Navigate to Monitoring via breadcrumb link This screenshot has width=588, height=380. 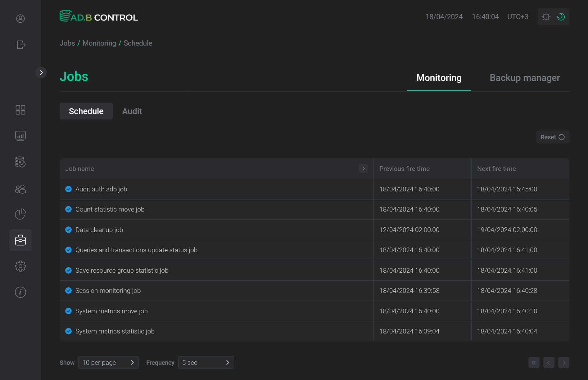(x=99, y=43)
